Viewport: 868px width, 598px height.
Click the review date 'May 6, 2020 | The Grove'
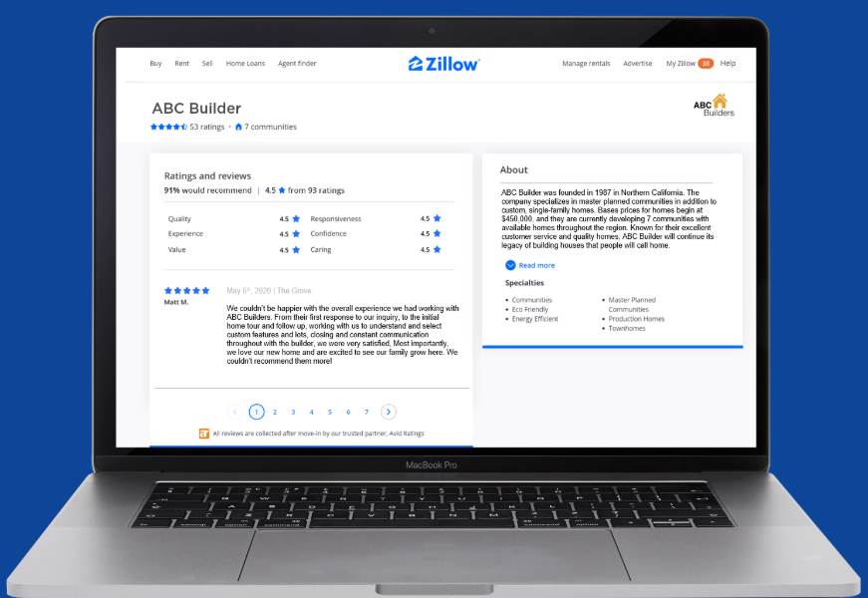click(x=268, y=291)
